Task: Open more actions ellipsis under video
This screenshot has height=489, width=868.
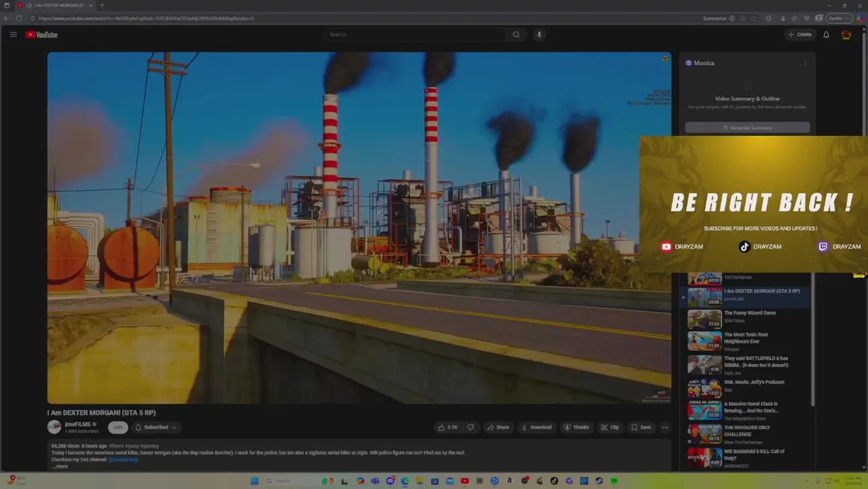Action: click(x=665, y=427)
